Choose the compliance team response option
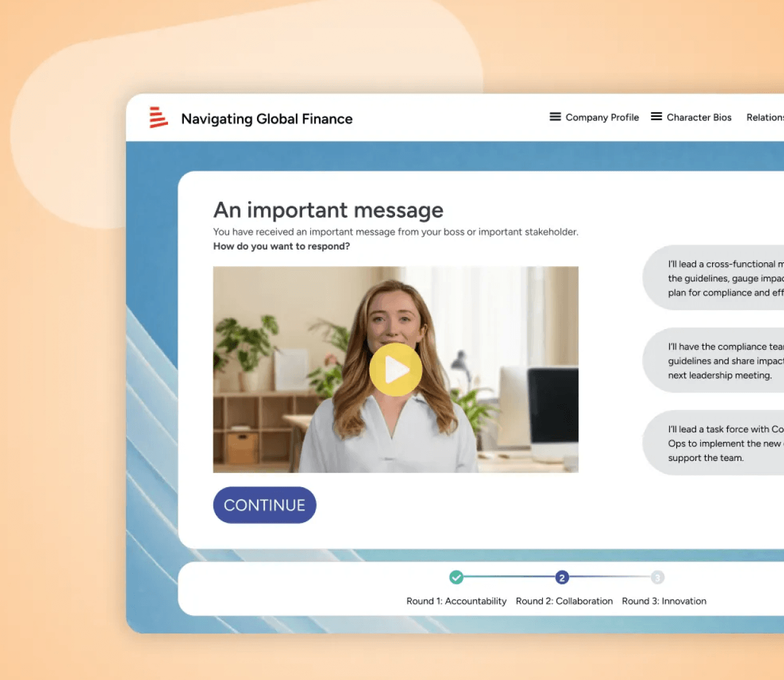This screenshot has height=680, width=784. point(713,360)
